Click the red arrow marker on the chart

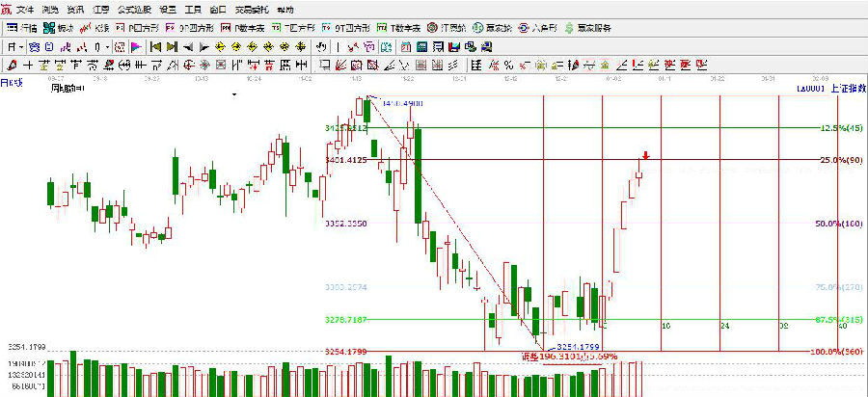646,155
